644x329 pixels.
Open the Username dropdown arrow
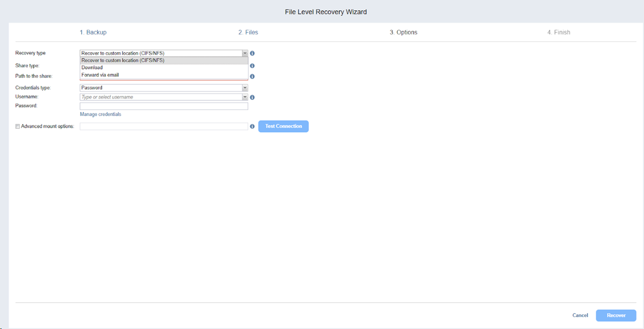coord(245,97)
